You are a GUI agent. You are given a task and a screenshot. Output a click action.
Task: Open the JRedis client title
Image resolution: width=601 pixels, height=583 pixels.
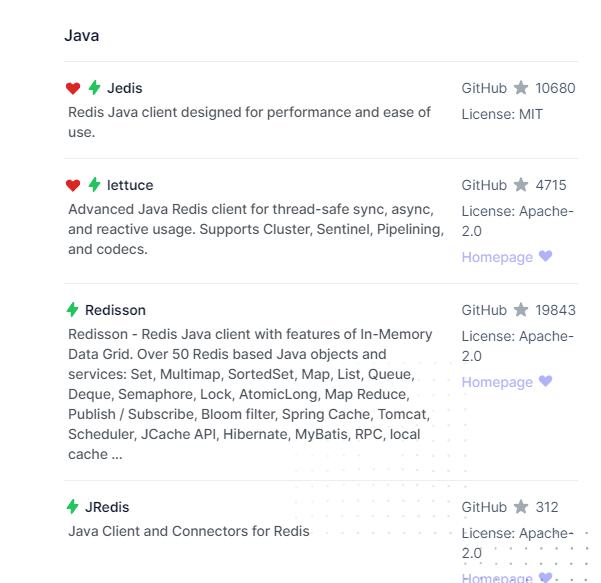pyautogui.click(x=107, y=507)
